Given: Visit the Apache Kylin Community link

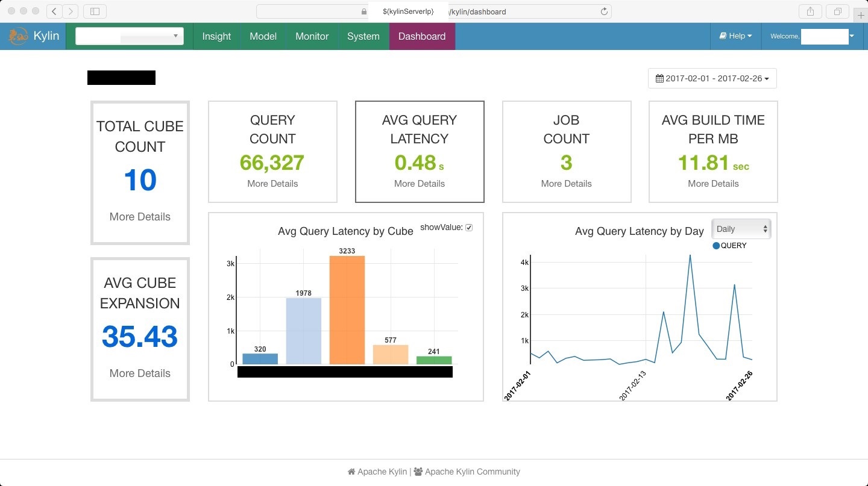Looking at the screenshot, I should tap(471, 472).
